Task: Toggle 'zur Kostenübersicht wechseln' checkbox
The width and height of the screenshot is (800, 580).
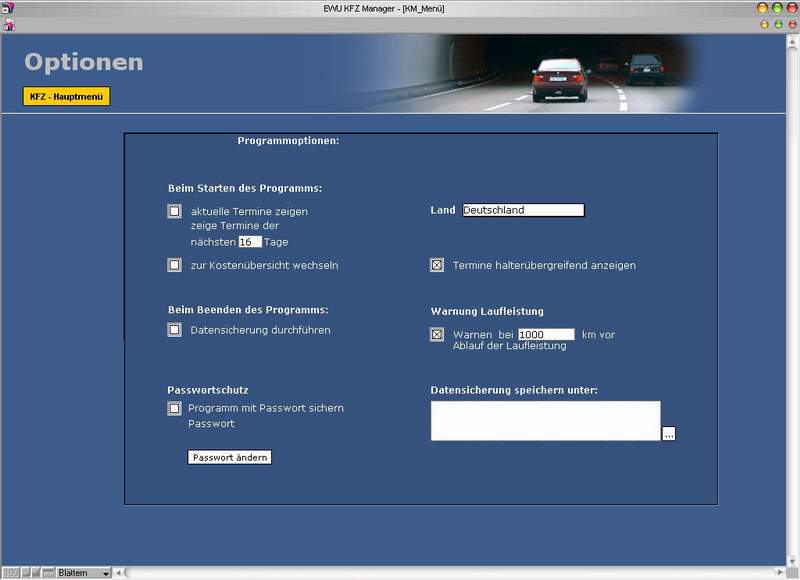Action: (174, 265)
